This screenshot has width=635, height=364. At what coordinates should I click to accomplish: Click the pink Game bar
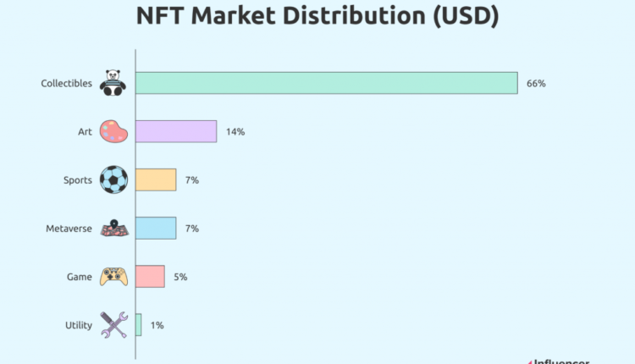click(150, 277)
